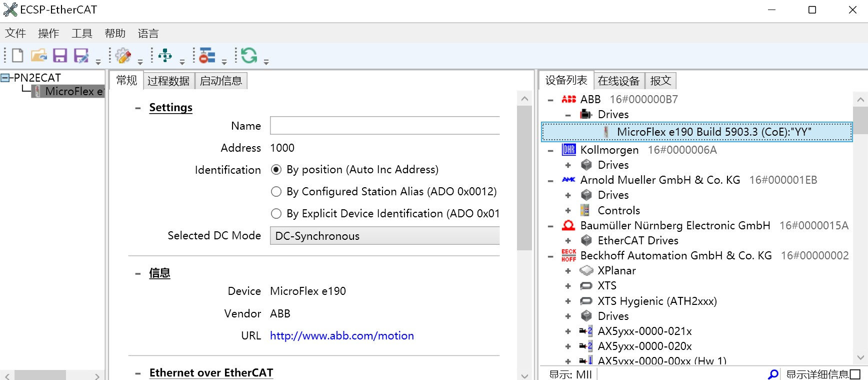The image size is (868, 380).
Task: Open the 文件 menu
Action: coord(15,34)
